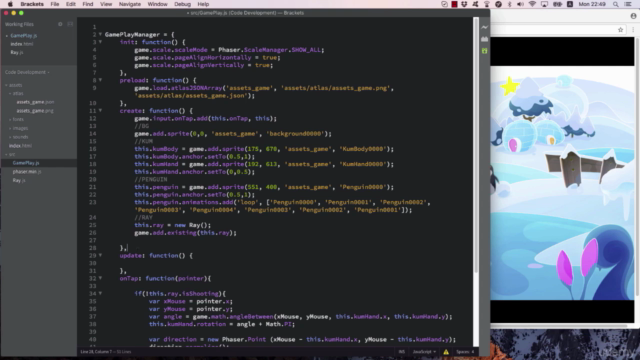Open Notification Center list icon

[x=628, y=4]
